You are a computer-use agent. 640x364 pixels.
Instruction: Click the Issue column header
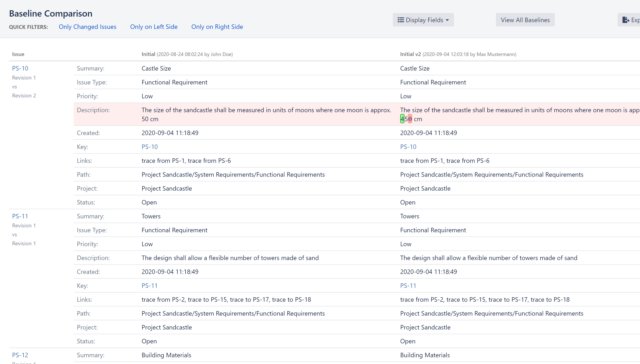point(18,54)
